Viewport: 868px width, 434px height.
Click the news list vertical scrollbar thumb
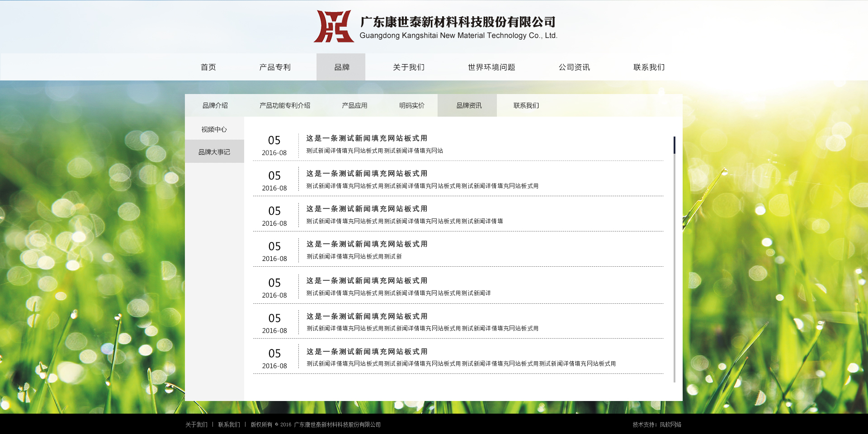pos(674,145)
